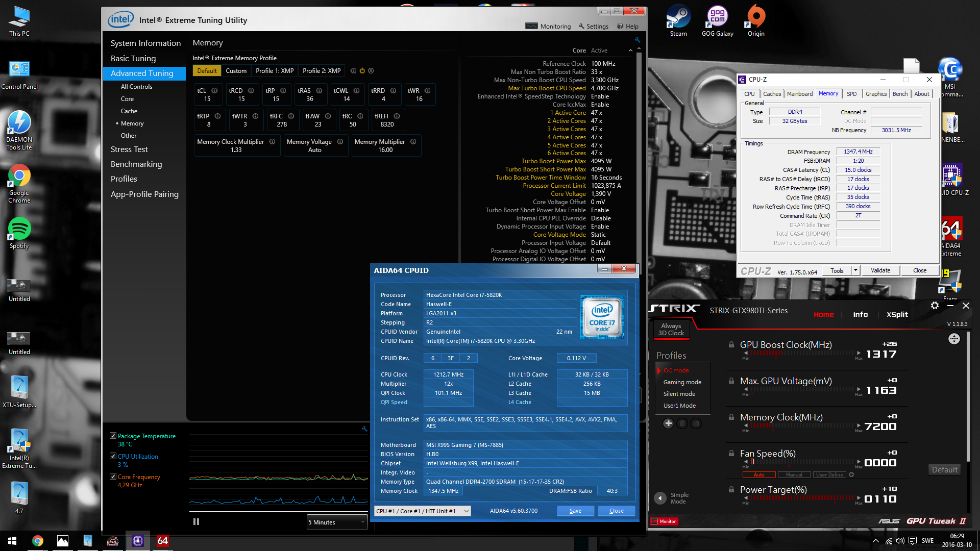
Task: Set fan speed mode to User Define
Action: [829, 474]
